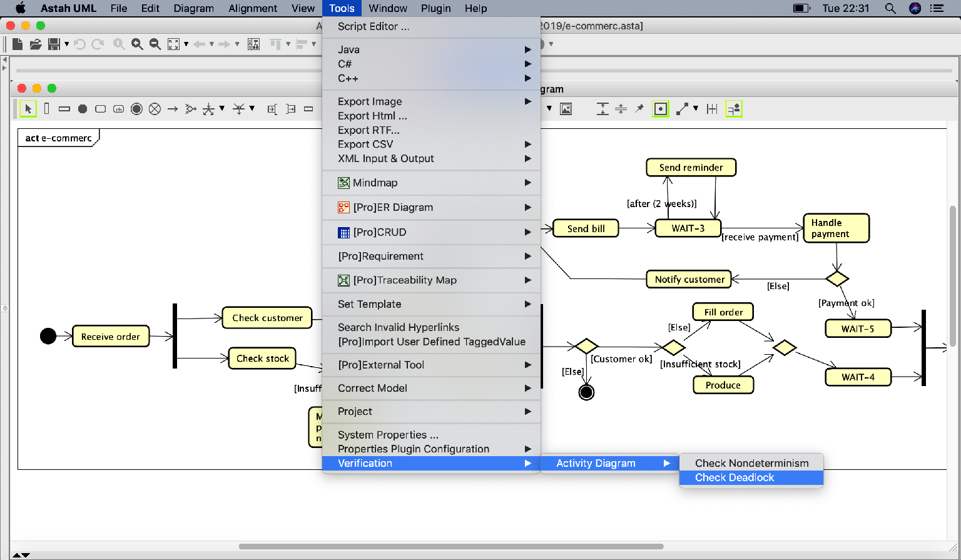Click the structure tree view icon in main toolbar
Screen dimensions: 961x560
[253, 44]
